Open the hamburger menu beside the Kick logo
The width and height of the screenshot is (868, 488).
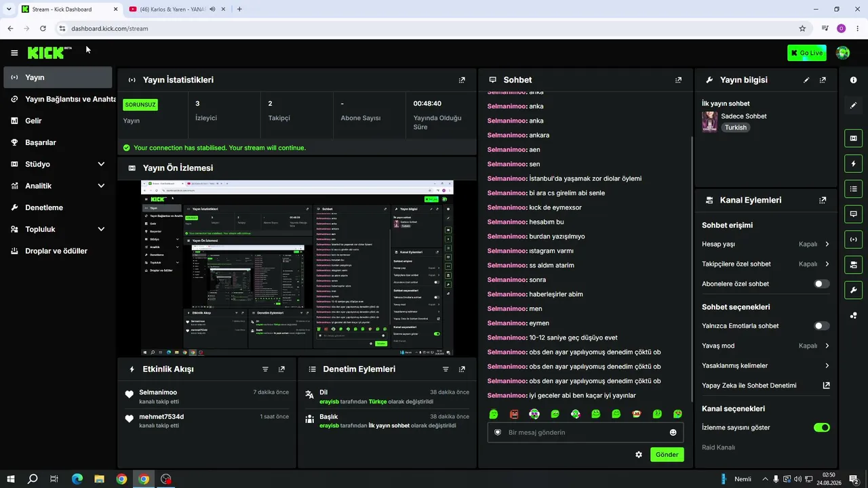pyautogui.click(x=14, y=53)
